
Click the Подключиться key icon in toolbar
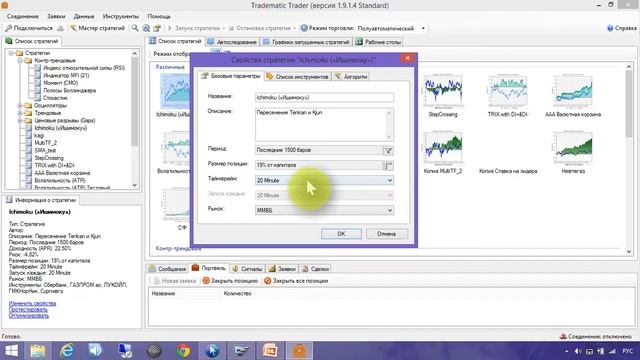(x=9, y=28)
